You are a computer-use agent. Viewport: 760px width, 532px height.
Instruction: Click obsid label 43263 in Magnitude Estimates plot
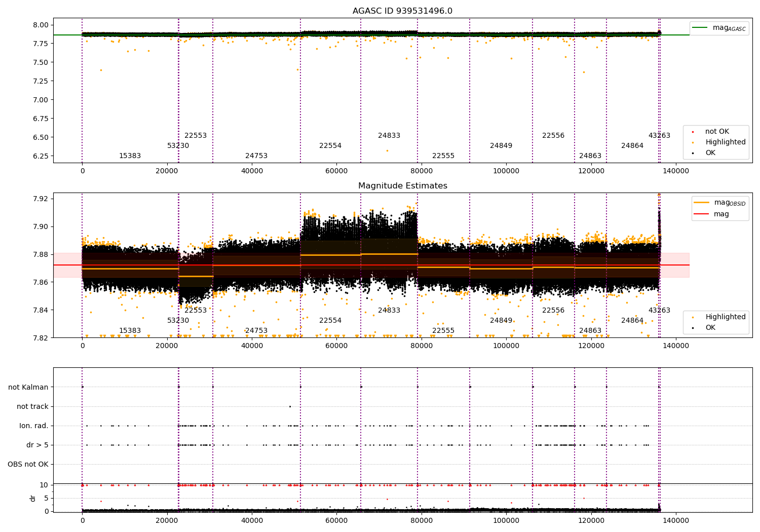point(659,311)
